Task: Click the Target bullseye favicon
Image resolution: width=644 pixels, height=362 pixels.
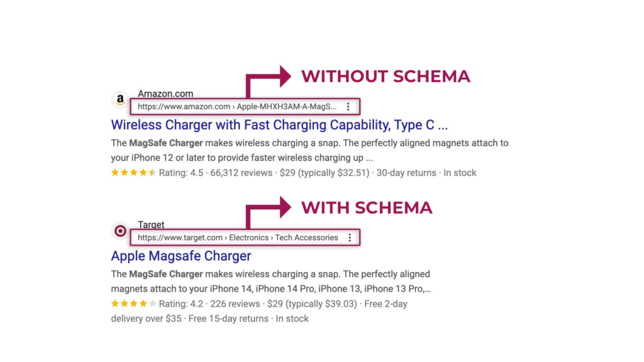Action: 120,231
